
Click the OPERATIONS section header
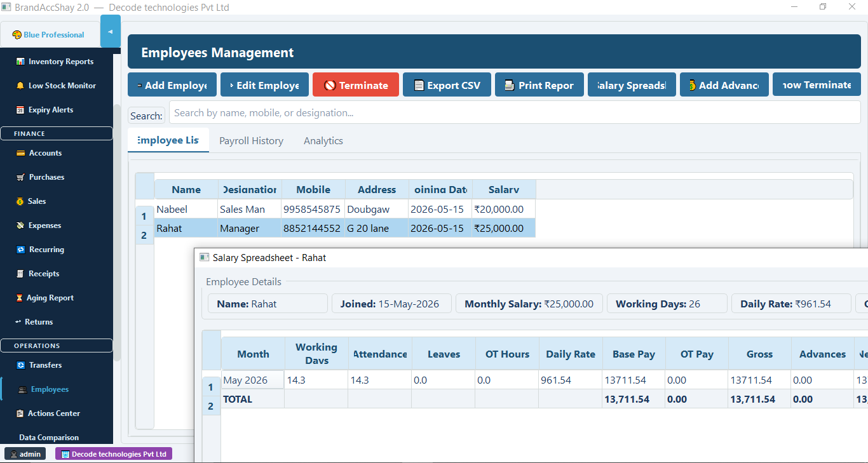point(57,346)
